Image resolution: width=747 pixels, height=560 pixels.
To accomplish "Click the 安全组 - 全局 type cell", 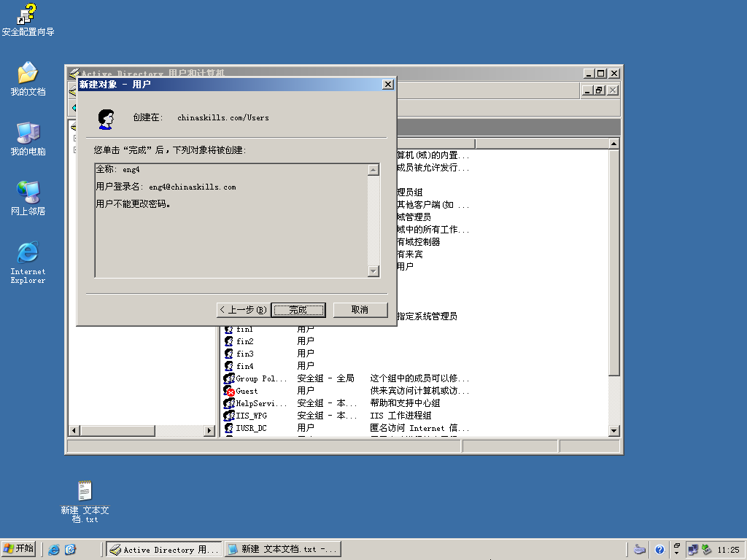I will click(x=326, y=378).
